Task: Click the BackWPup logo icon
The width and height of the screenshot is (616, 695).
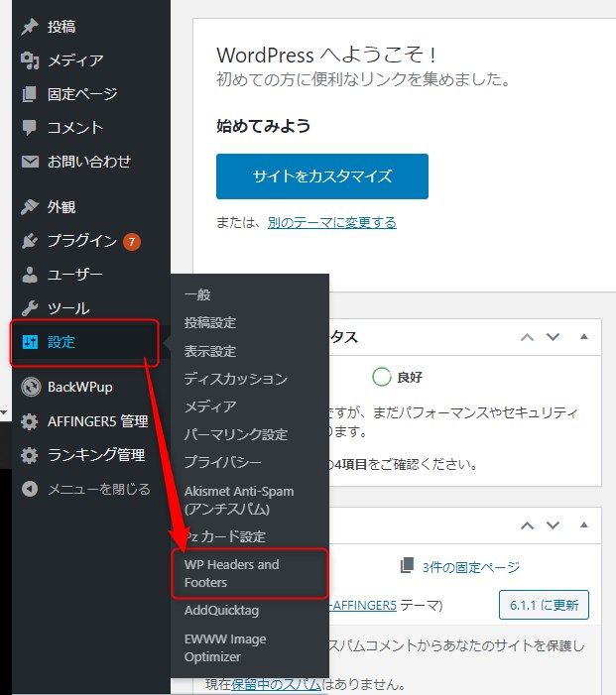Action: 31,387
